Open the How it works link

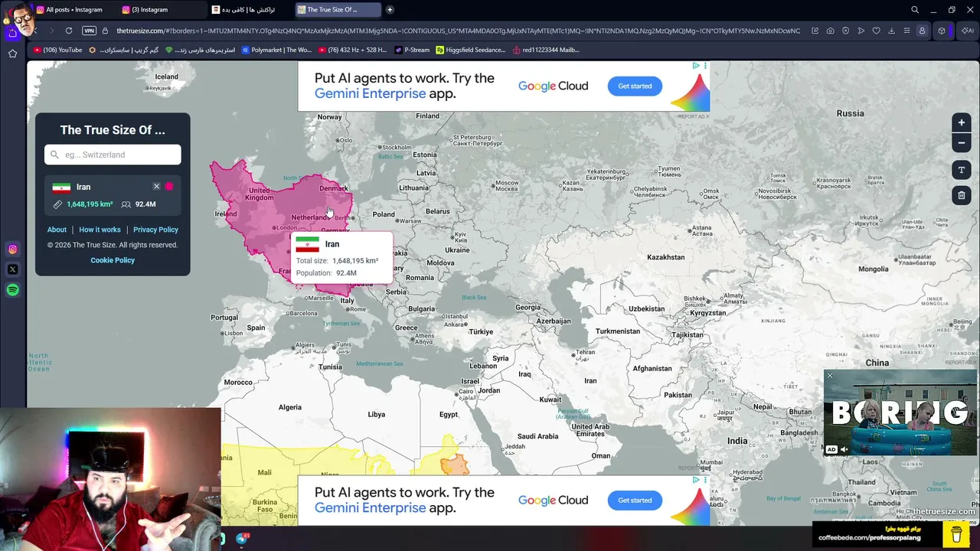[x=100, y=230]
